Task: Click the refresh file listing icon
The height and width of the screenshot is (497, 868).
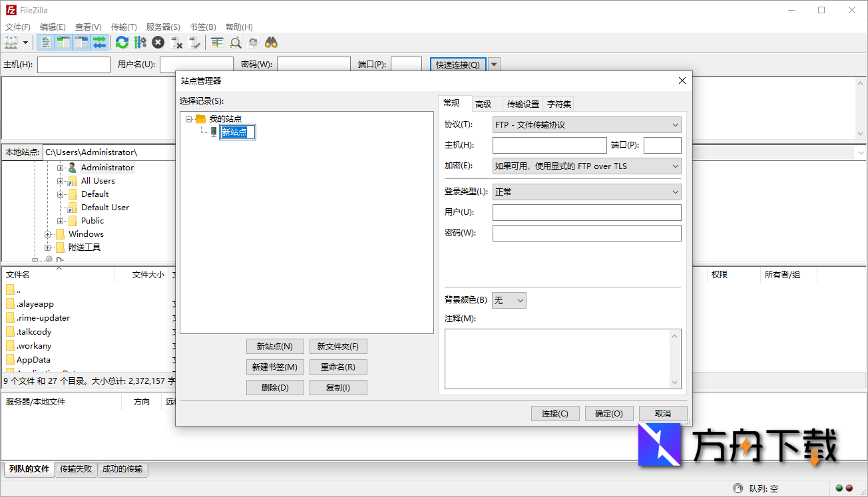Action: (122, 42)
